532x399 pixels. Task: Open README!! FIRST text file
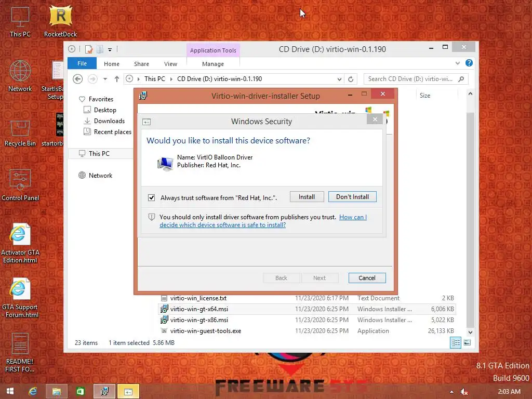(x=20, y=353)
